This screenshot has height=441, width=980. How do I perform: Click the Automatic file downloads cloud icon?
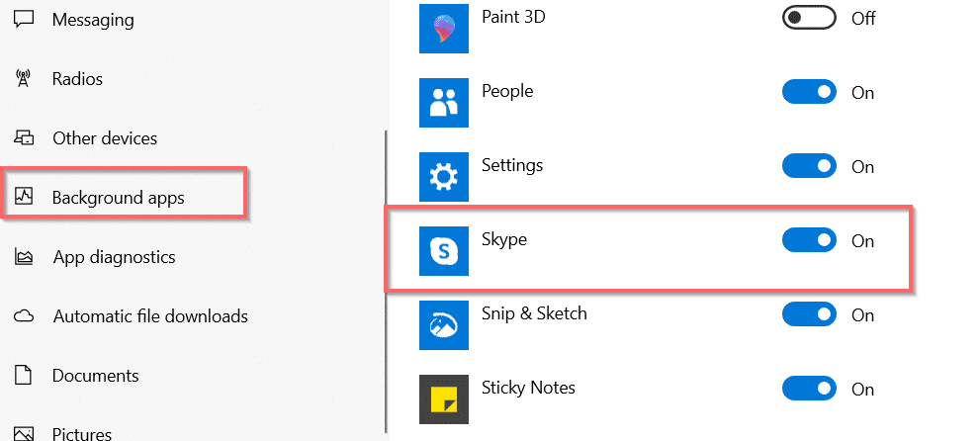(x=25, y=316)
